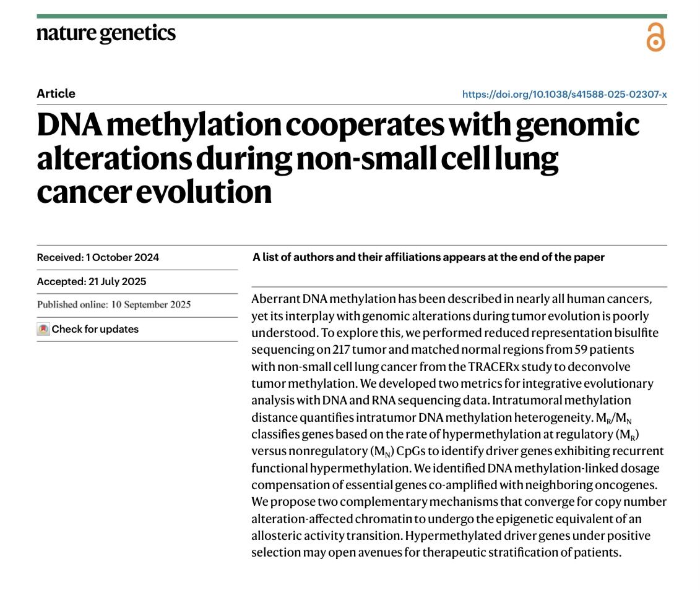Click the Check for updates bookmark icon
Viewport: 700px width, 590px height.
coord(43,329)
